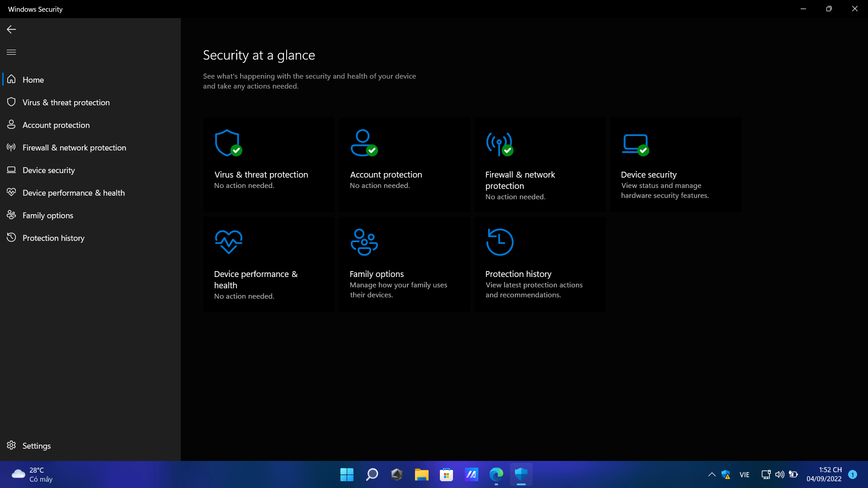Click the Account protection person icon tile

pyautogui.click(x=364, y=143)
